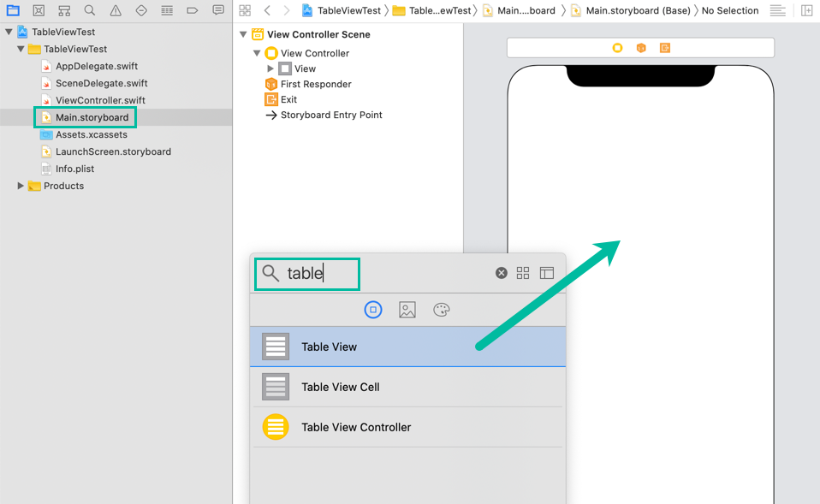This screenshot has height=504, width=820.
Task: Show the image library tab
Action: coord(407,310)
